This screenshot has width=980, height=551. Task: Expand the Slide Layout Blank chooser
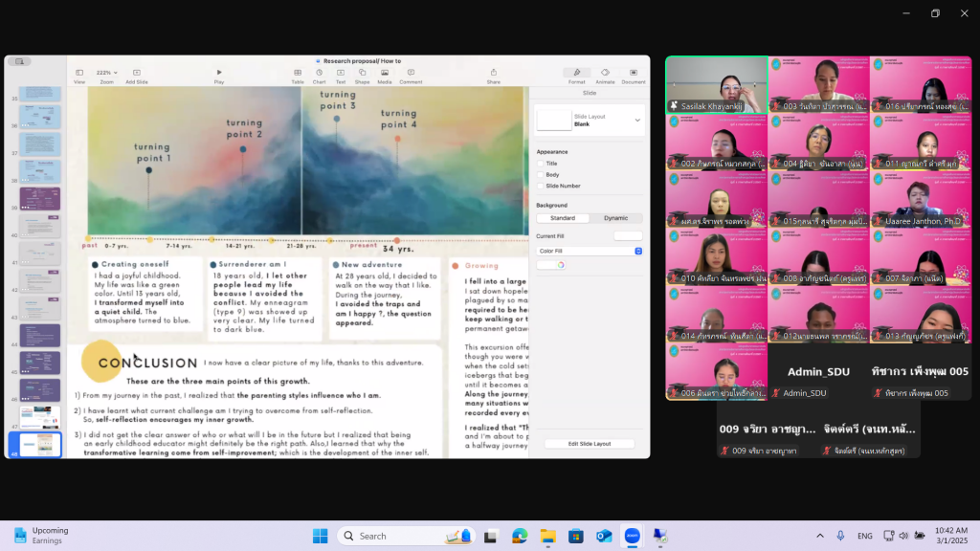637,120
